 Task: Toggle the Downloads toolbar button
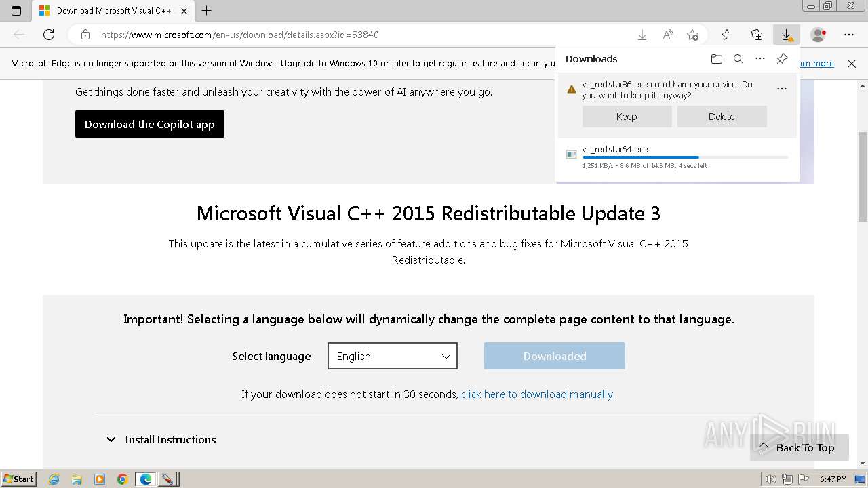tap(787, 35)
